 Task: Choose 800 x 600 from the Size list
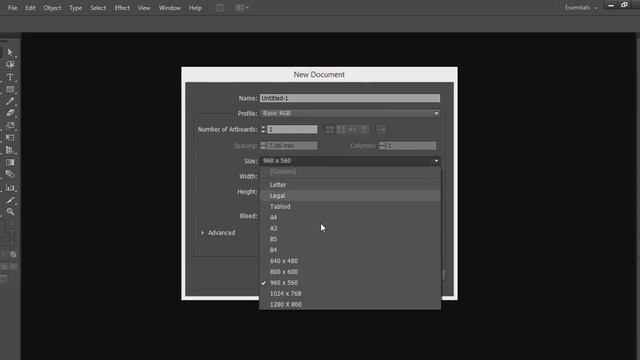(350, 272)
